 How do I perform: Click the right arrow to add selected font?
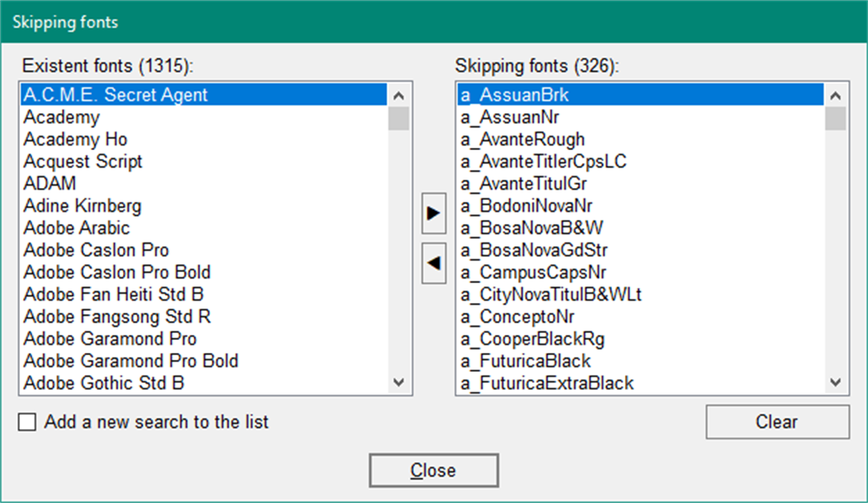click(x=433, y=214)
